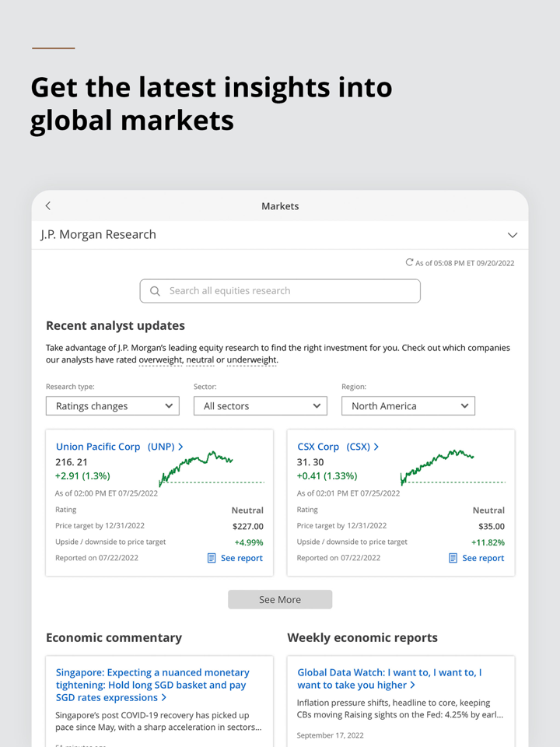Click See report link for CSX Corp

pyautogui.click(x=483, y=558)
